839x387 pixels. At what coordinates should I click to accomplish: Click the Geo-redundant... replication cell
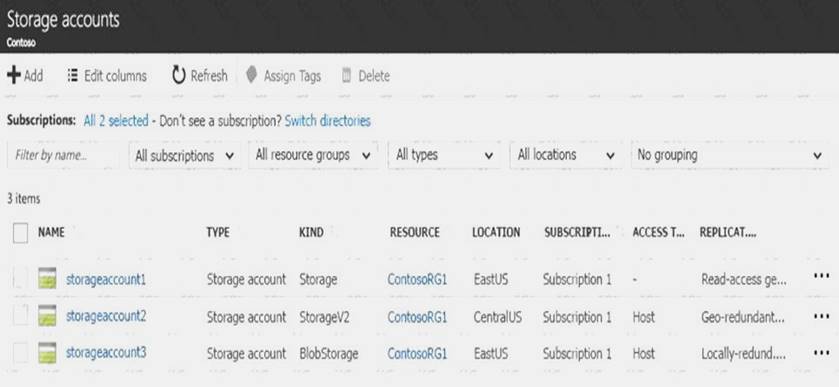pos(743,317)
